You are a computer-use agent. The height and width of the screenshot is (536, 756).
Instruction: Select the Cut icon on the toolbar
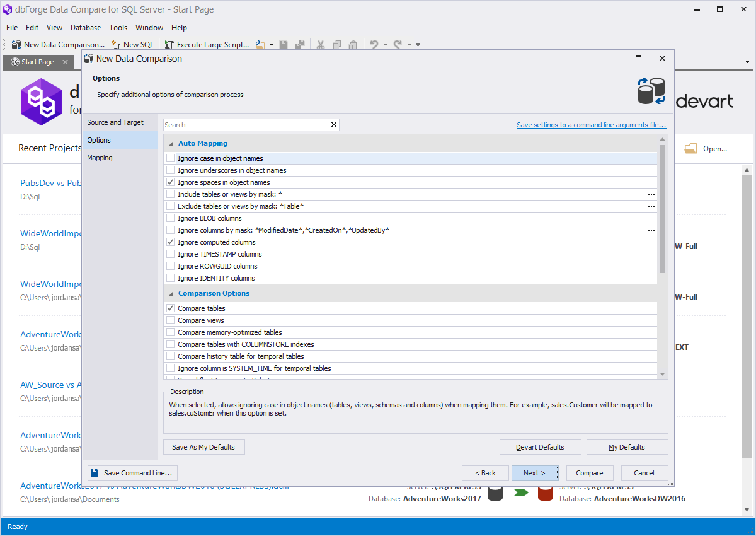[321, 44]
